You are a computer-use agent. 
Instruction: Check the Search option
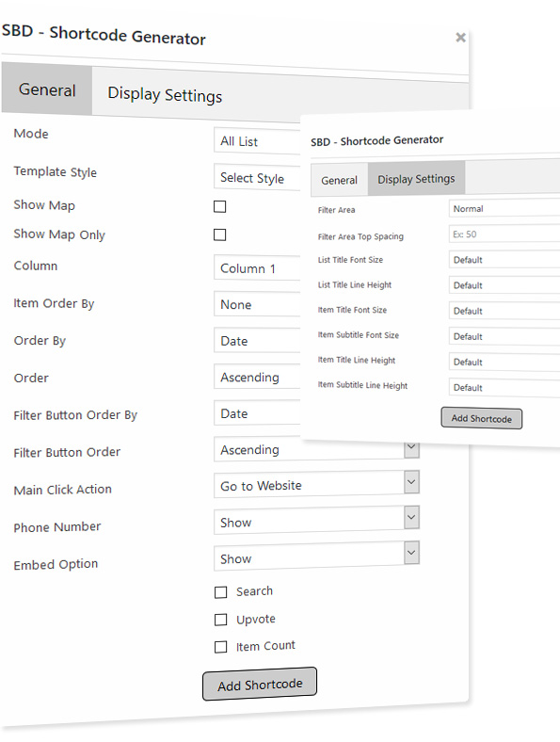(221, 592)
